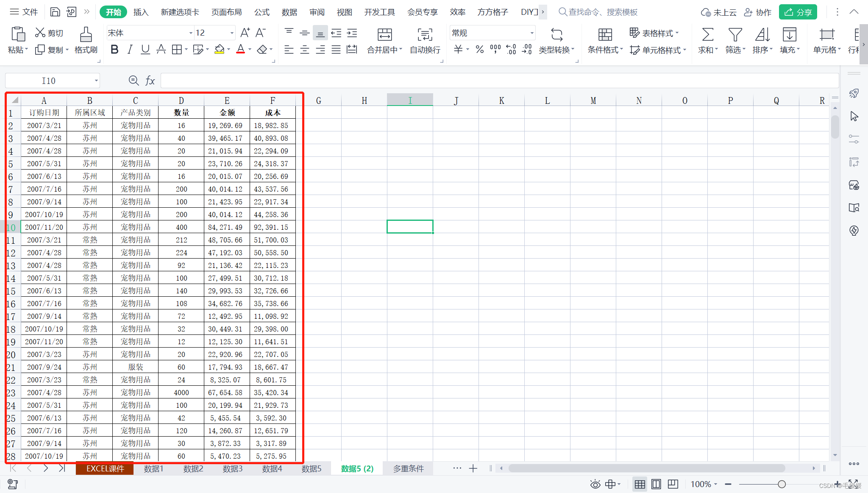Click the Fill down icon

tap(789, 34)
